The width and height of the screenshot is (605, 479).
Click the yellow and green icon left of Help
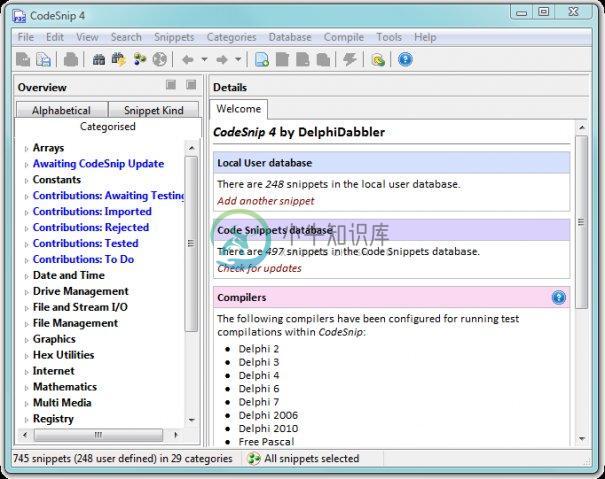[x=378, y=59]
